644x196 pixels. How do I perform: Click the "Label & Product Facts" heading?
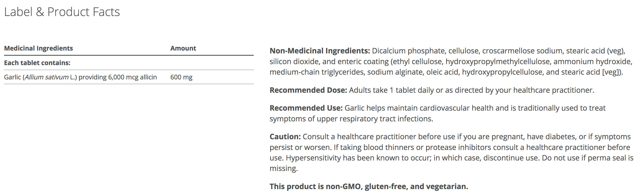[62, 12]
